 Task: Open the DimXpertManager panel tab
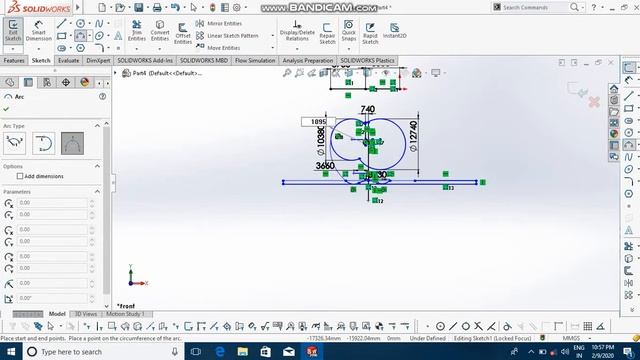[x=66, y=82]
